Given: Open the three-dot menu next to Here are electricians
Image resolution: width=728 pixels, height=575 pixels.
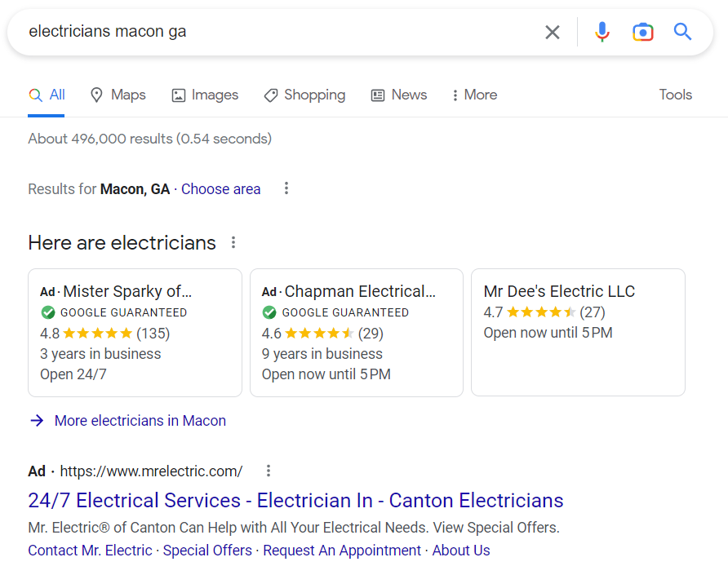Looking at the screenshot, I should tap(233, 242).
